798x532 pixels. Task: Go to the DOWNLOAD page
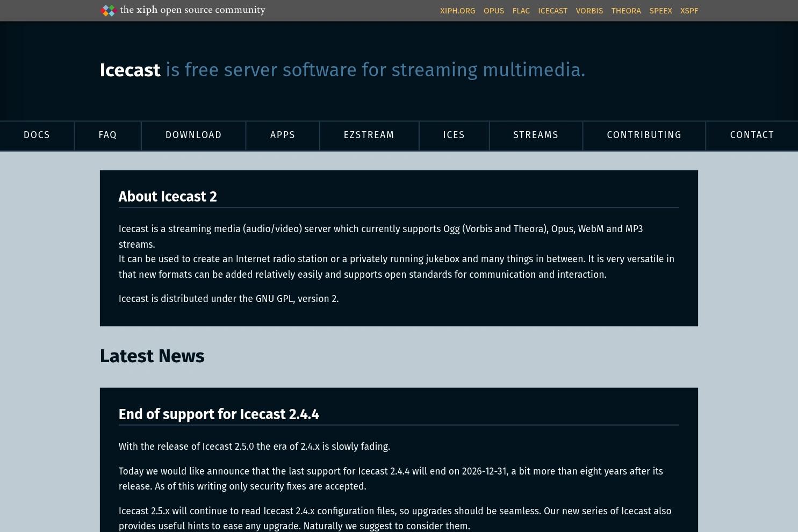(x=193, y=135)
